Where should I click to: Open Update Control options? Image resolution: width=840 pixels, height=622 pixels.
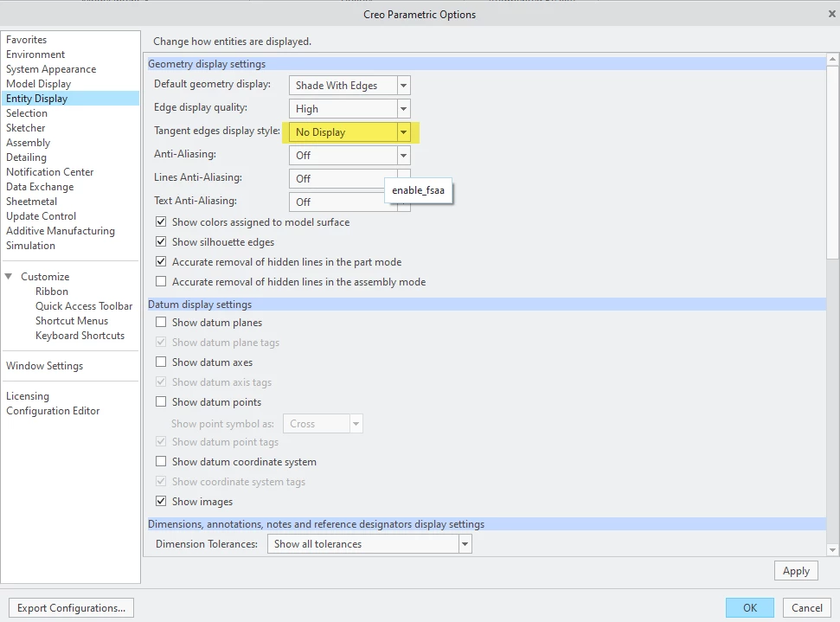tap(42, 216)
